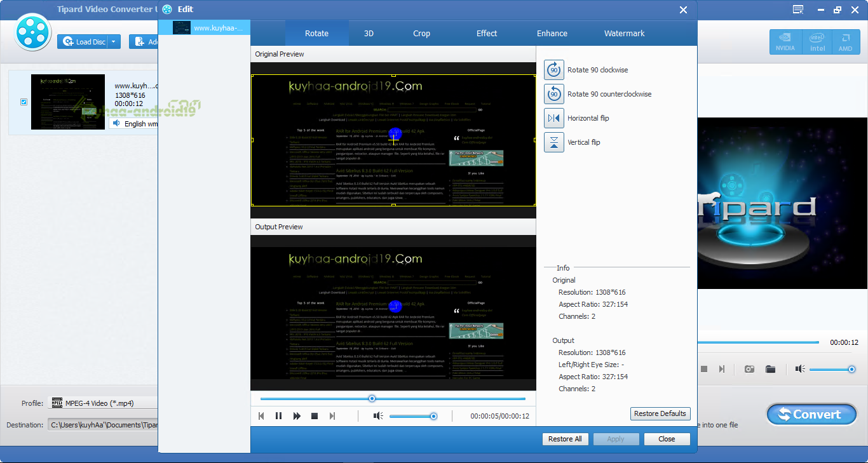Click Destination path field
Image resolution: width=868 pixels, height=463 pixels.
[x=103, y=425]
